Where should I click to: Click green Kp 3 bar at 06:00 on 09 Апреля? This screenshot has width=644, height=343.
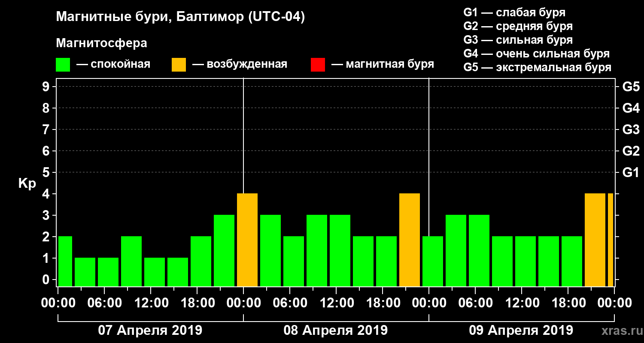tap(479, 250)
